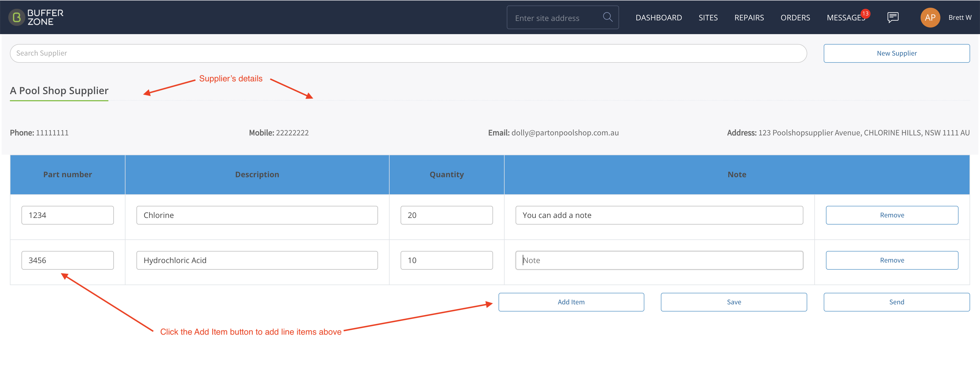Select the A Pool Shop Supplier heading
This screenshot has height=377, width=980.
59,91
